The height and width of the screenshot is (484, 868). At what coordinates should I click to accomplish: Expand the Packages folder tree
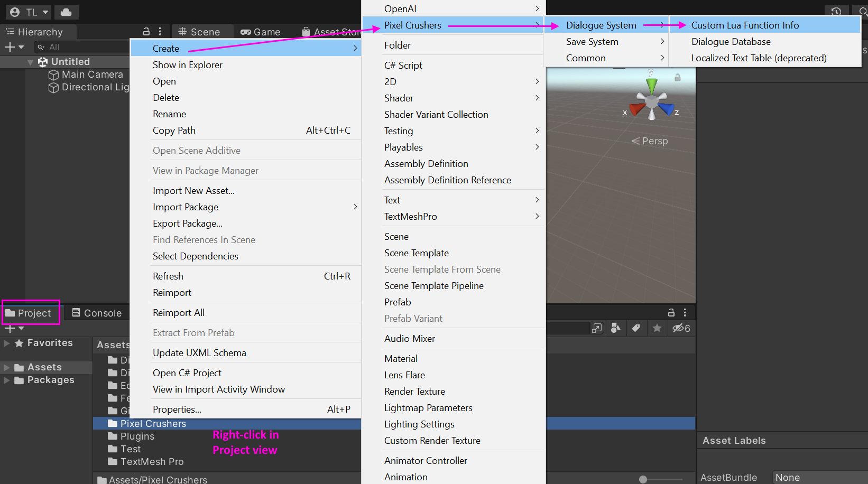7,380
